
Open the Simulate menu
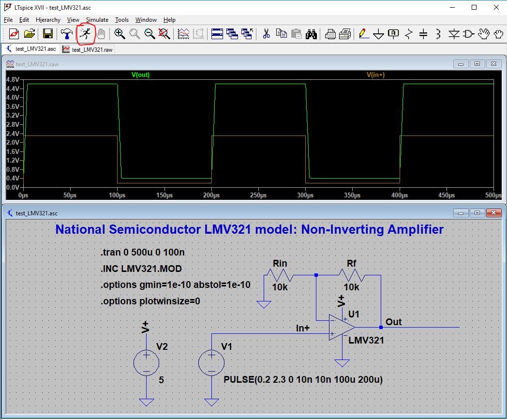click(97, 20)
